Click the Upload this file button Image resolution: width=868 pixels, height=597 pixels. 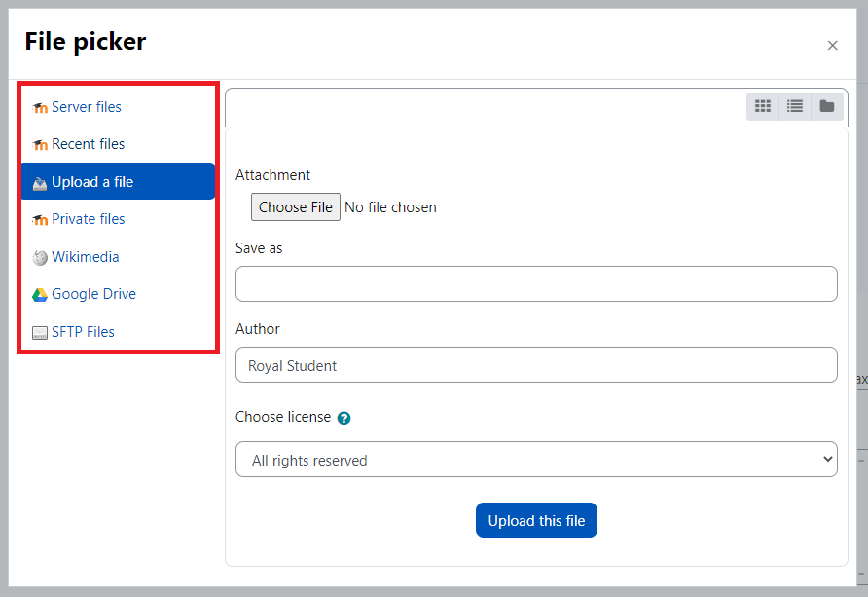tap(536, 520)
